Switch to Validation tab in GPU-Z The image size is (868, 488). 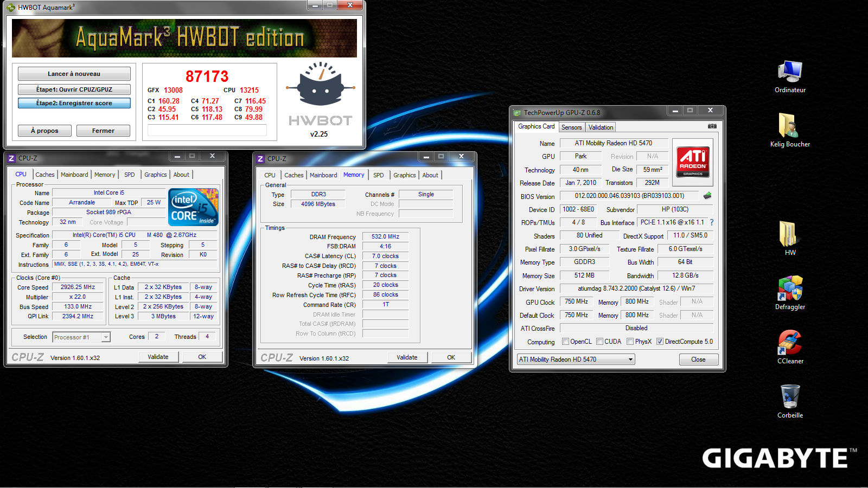tap(601, 127)
